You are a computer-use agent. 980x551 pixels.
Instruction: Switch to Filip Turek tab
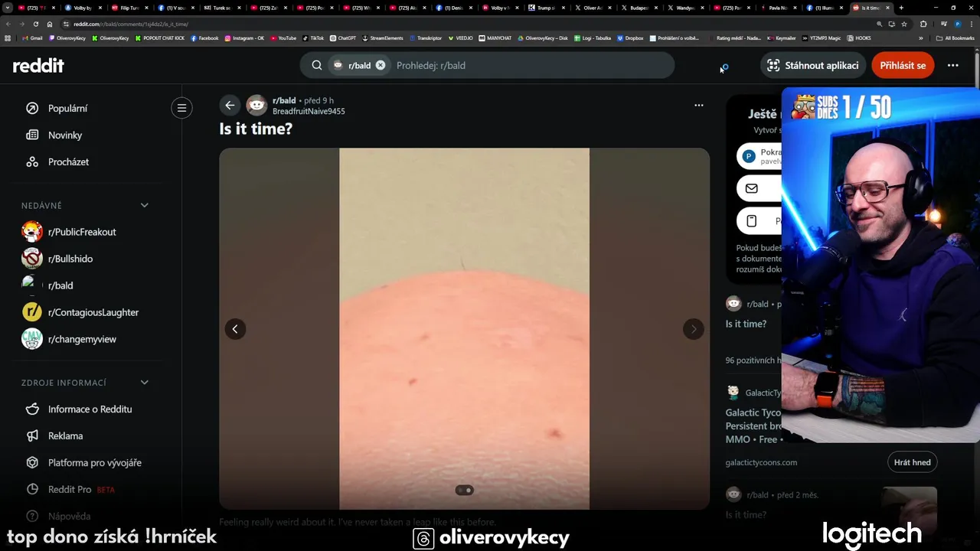[x=130, y=8]
